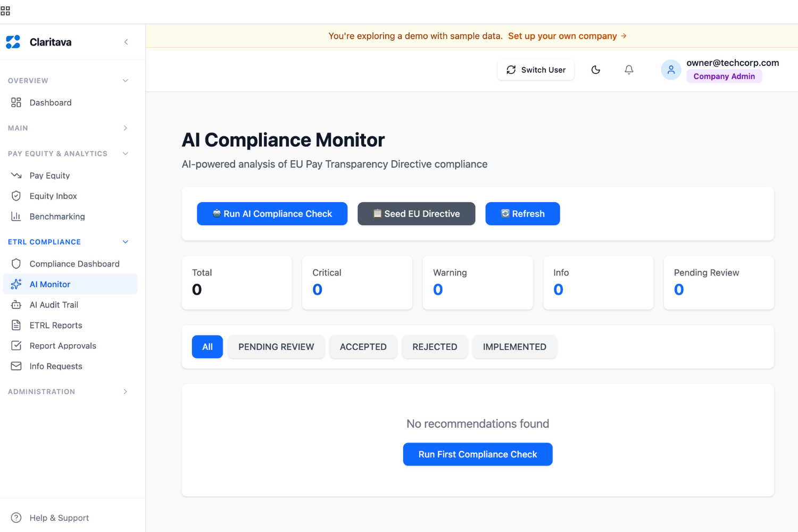
Task: Collapse the Pay Equity & Analytics section
Action: (126, 154)
